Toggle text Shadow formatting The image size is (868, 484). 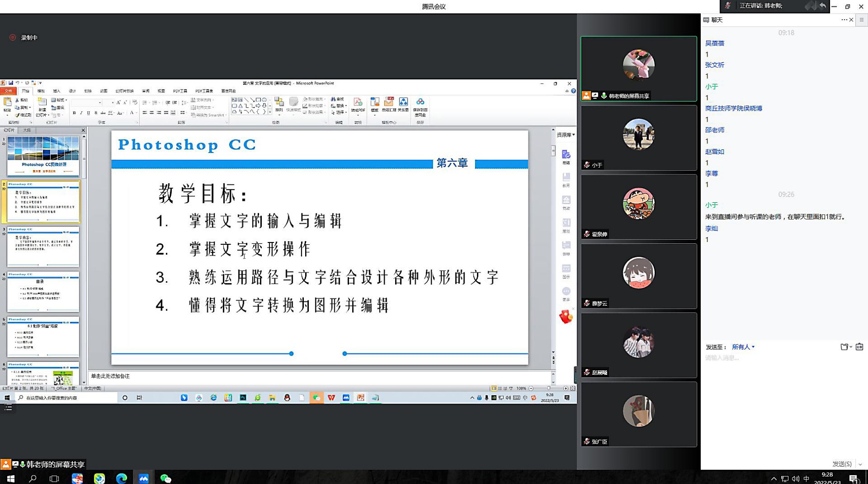[95, 113]
